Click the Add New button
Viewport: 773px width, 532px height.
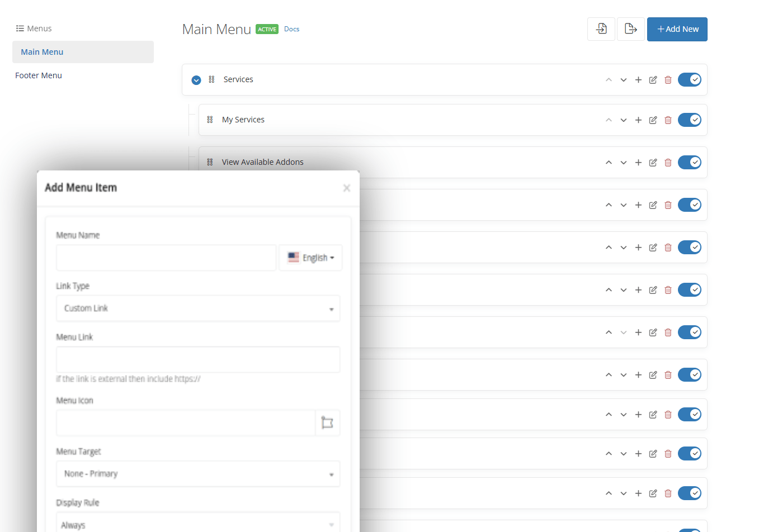677,29
